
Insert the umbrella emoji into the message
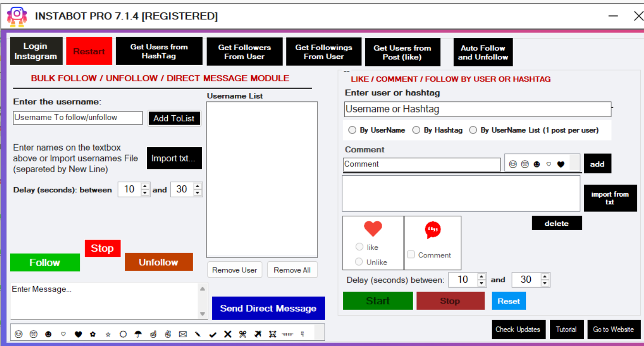(x=138, y=335)
